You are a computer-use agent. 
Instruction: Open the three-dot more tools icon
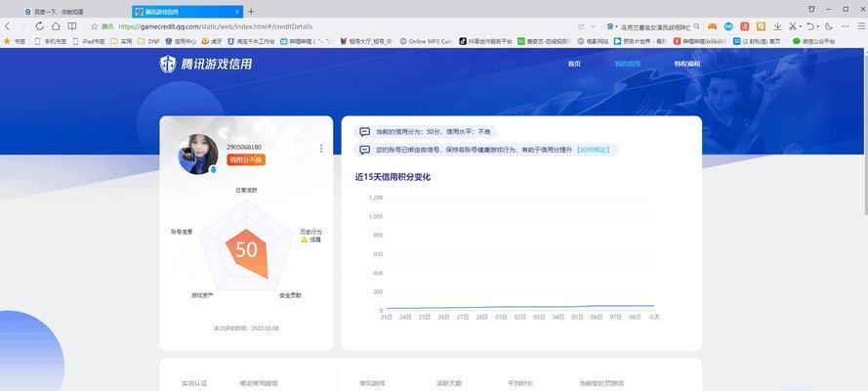point(846,26)
